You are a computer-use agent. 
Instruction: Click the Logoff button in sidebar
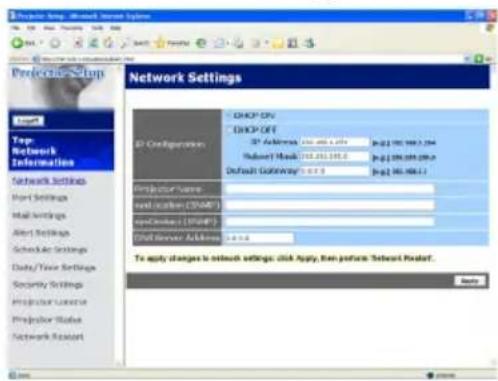coord(28,121)
